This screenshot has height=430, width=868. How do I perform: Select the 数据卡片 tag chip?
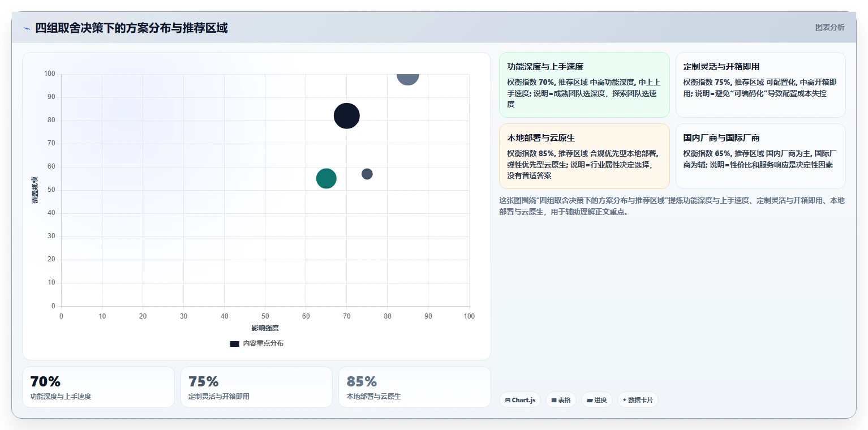pyautogui.click(x=638, y=400)
